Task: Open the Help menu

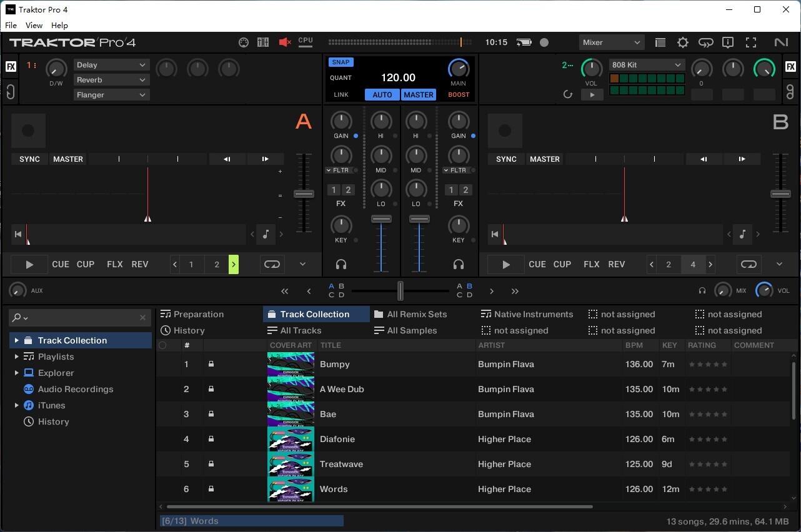Action: pyautogui.click(x=59, y=26)
